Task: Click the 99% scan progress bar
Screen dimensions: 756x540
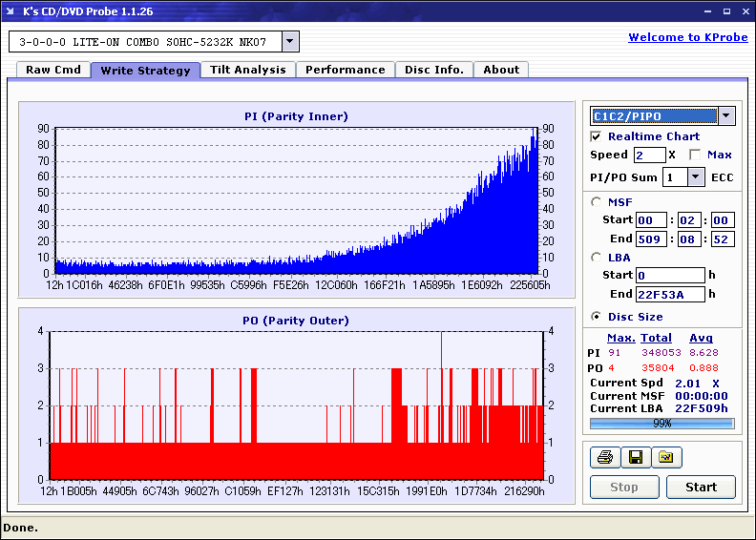Action: tap(661, 423)
